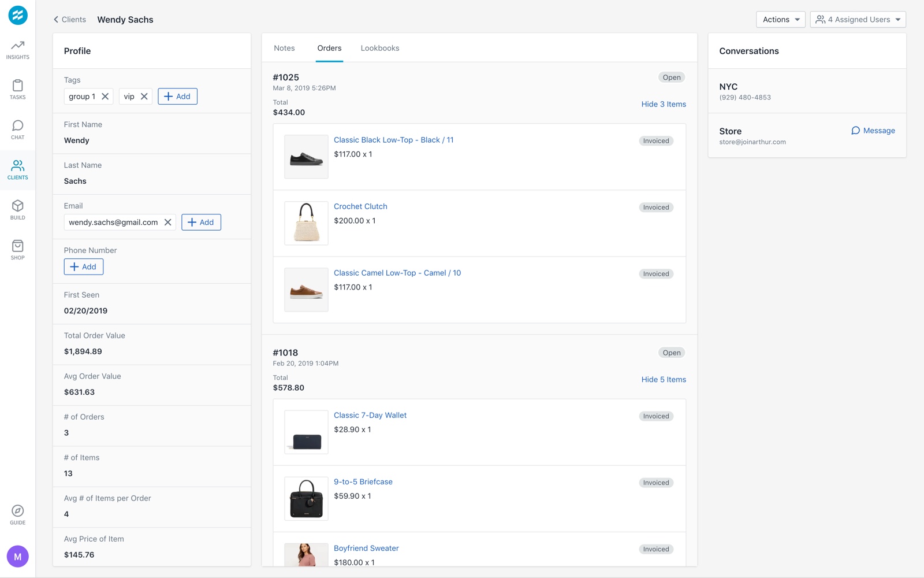Switch to the Lookbooks tab
Image resolution: width=924 pixels, height=578 pixels.
tap(380, 48)
